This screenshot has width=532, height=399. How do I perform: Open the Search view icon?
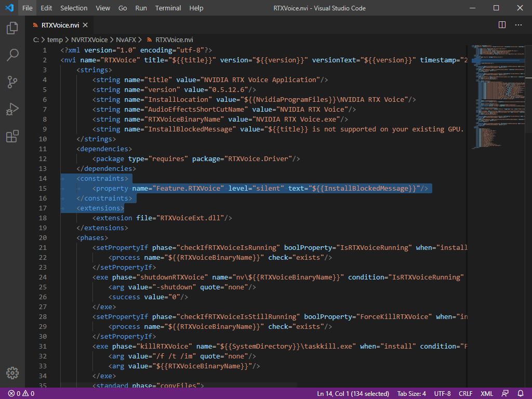(x=12, y=55)
